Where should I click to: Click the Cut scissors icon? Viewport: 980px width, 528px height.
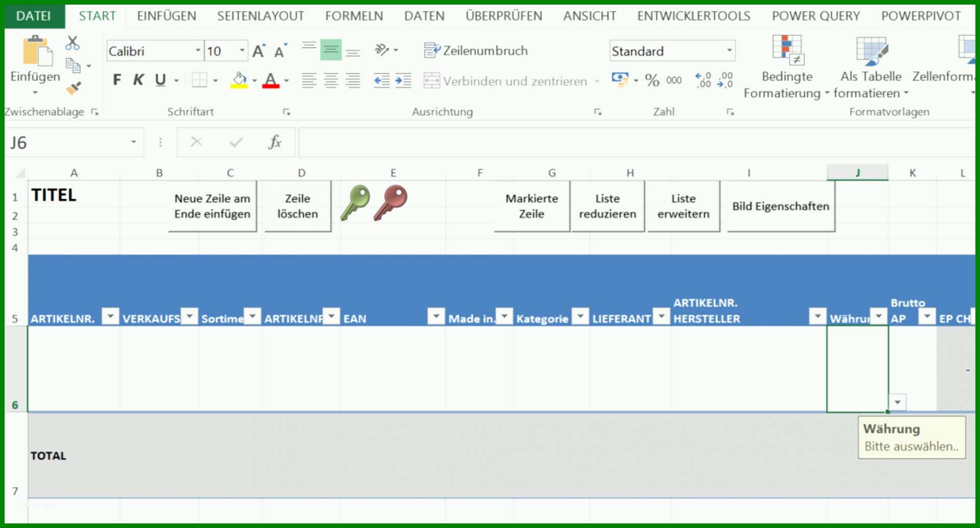72,43
